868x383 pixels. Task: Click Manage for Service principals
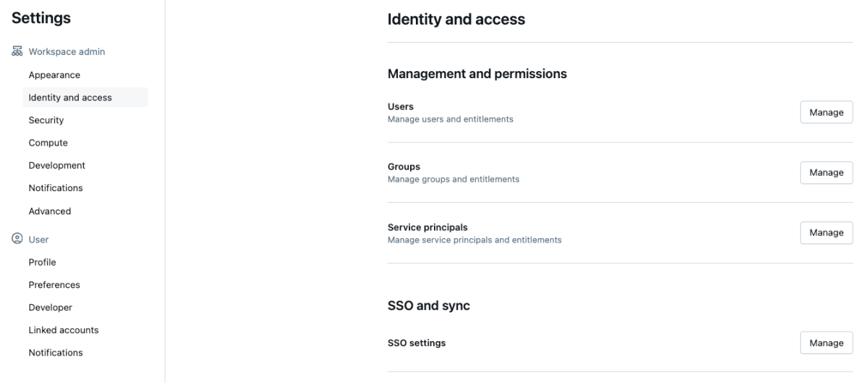point(826,232)
